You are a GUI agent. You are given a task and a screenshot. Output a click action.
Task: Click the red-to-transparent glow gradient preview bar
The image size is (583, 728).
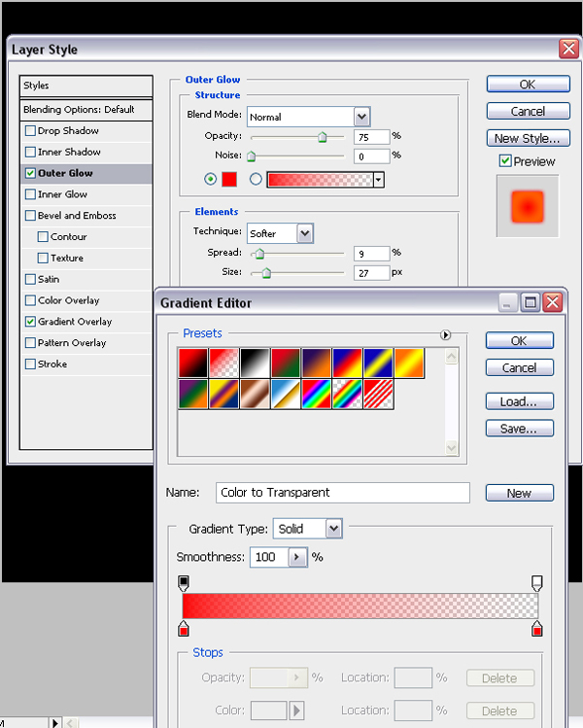pyautogui.click(x=321, y=180)
